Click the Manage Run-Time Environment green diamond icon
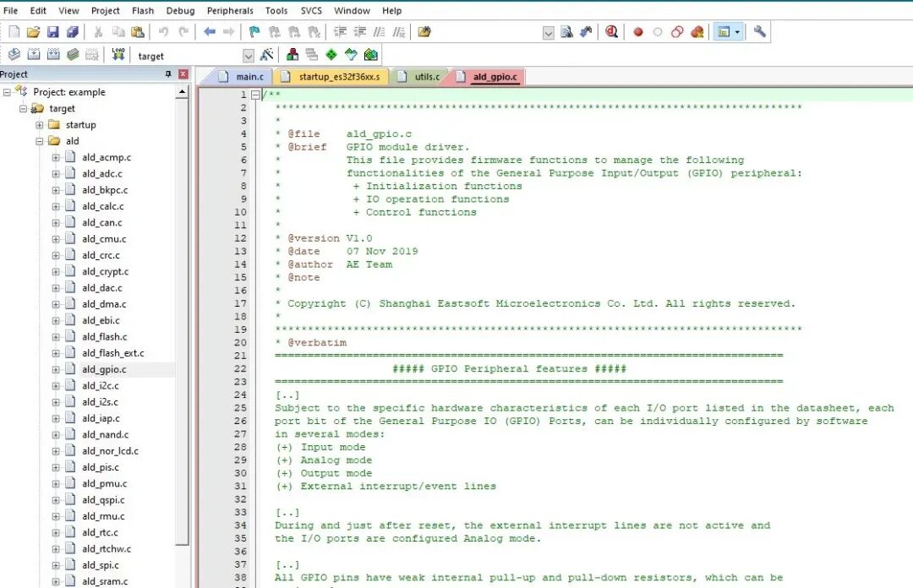Viewport: 913px width, 588px height. (x=331, y=55)
